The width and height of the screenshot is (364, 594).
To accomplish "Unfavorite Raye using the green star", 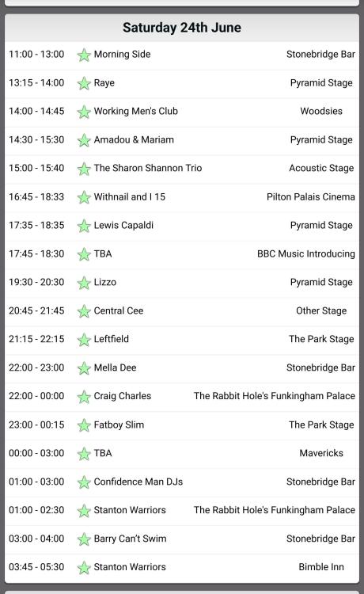I will 84,83.
